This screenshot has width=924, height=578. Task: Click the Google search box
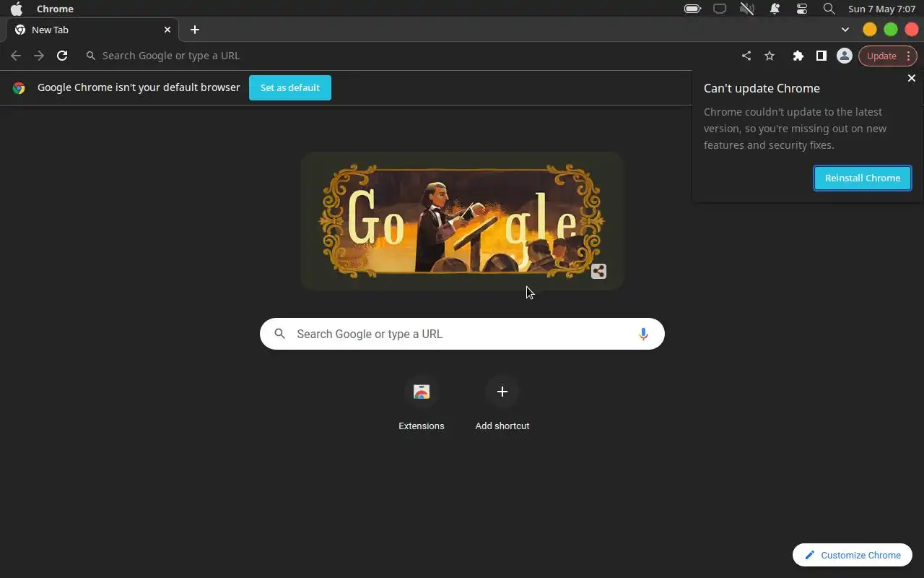click(462, 334)
